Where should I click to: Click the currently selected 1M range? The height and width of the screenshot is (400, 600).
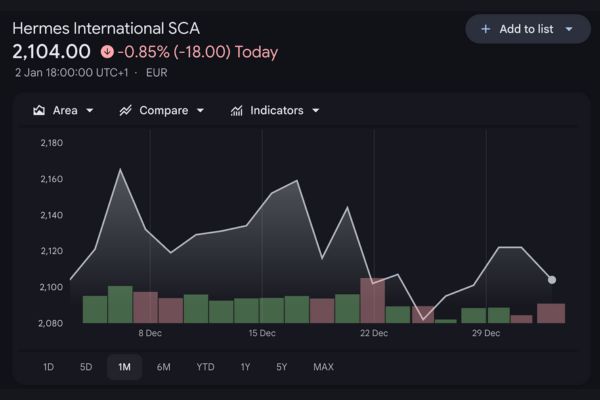(x=124, y=367)
